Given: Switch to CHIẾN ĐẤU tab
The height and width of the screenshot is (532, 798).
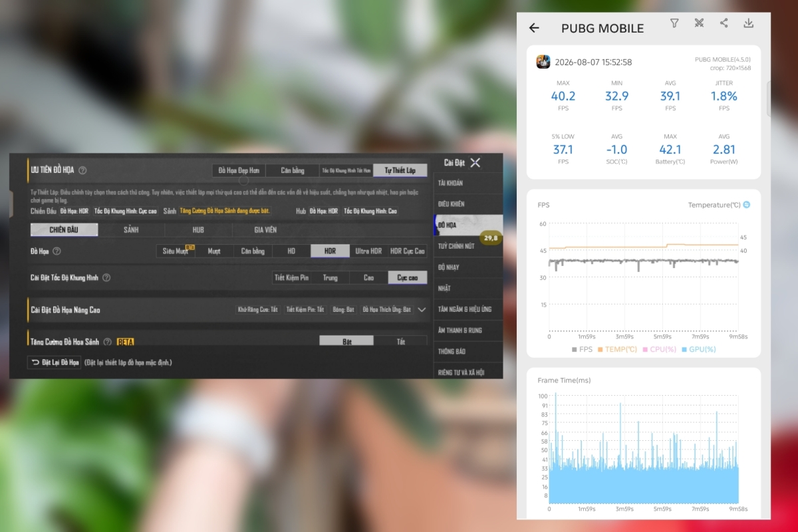Looking at the screenshot, I should (65, 229).
